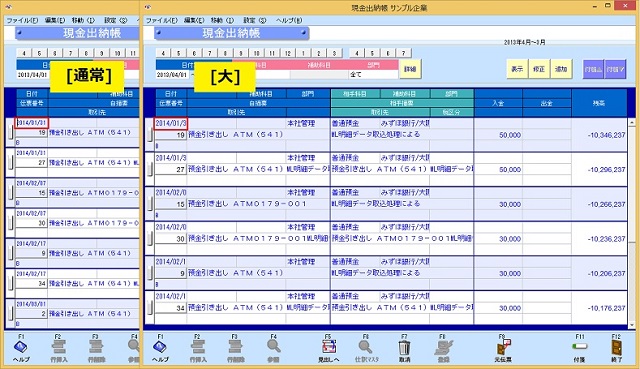The width and height of the screenshot is (640, 369).
Task: Click the balance cell -10,346,237
Action: tap(599, 135)
